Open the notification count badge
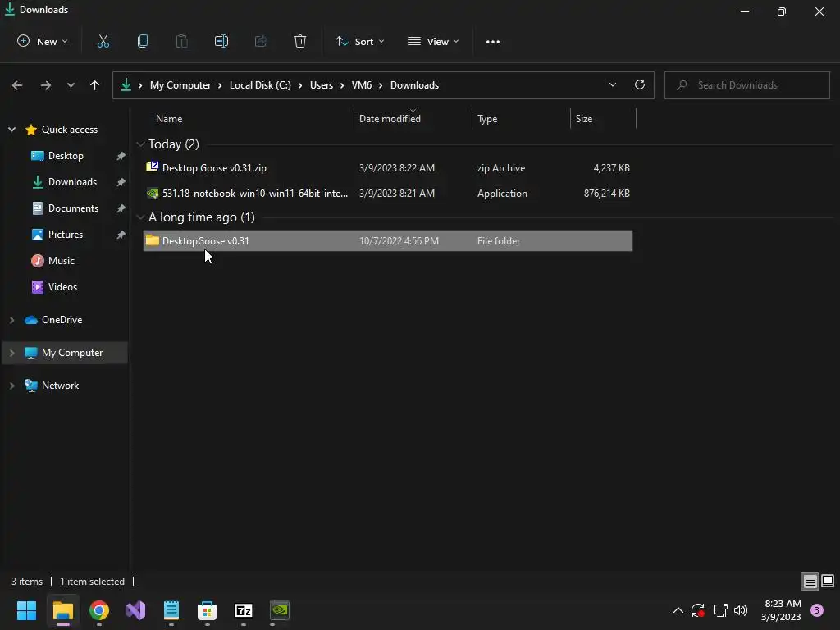This screenshot has height=630, width=840. click(x=817, y=610)
